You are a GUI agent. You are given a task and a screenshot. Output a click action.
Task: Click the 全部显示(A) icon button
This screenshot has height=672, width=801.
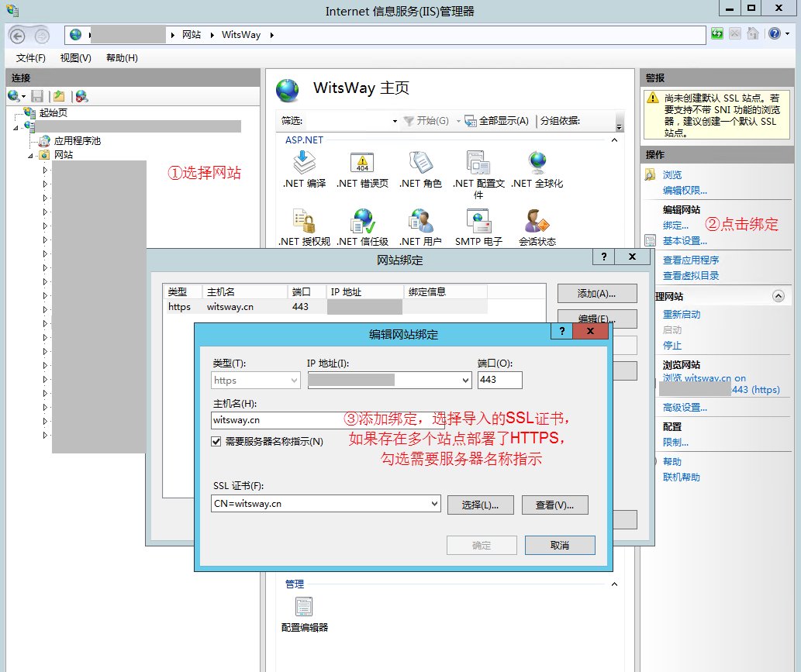coord(496,121)
